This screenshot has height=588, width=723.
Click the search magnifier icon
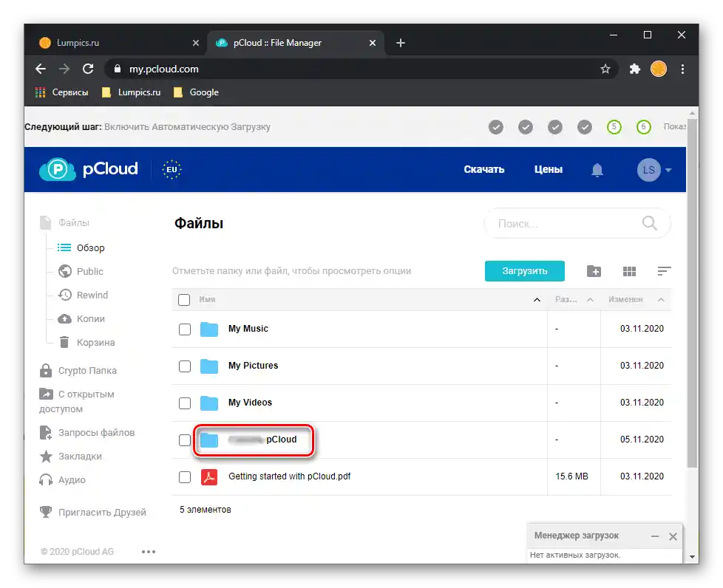tap(649, 223)
